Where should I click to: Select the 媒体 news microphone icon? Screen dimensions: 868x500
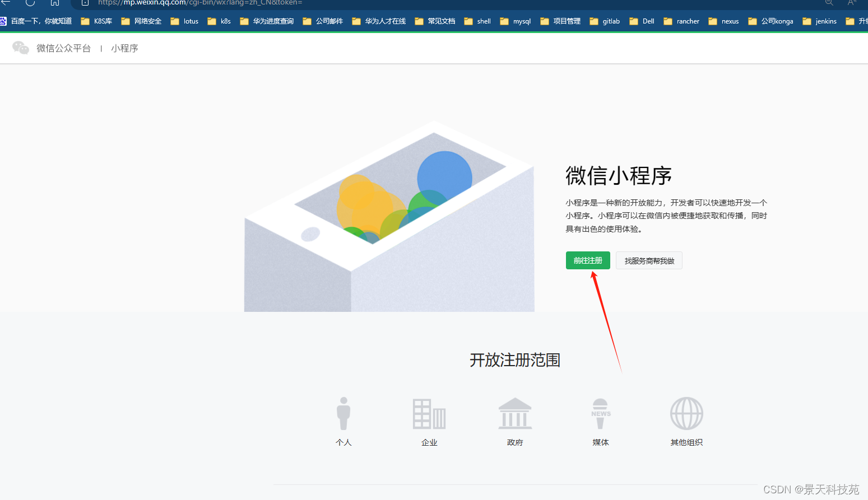(x=601, y=413)
